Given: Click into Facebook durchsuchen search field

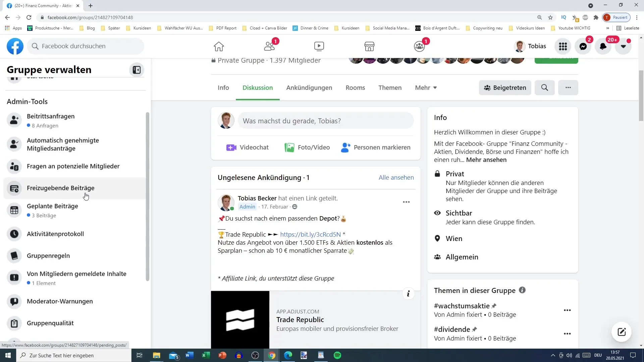Looking at the screenshot, I should coord(86,46).
